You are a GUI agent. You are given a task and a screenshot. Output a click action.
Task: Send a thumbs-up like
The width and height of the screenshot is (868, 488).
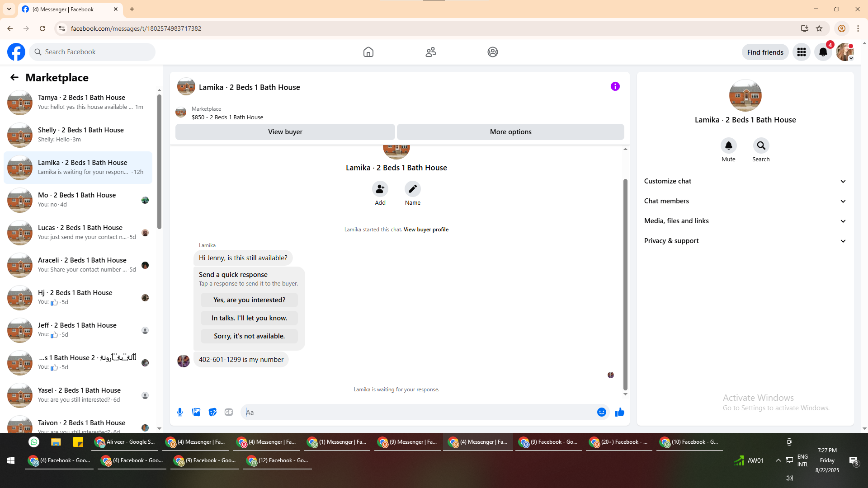point(619,412)
